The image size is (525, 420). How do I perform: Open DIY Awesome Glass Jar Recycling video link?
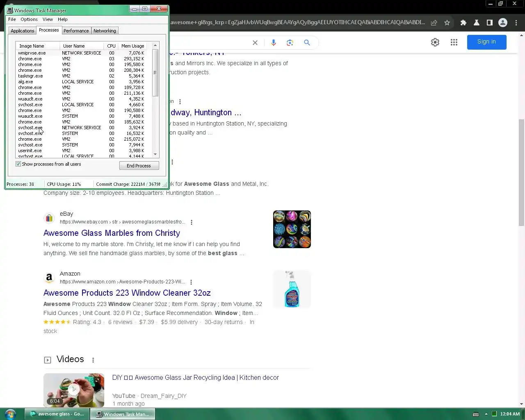196,378
